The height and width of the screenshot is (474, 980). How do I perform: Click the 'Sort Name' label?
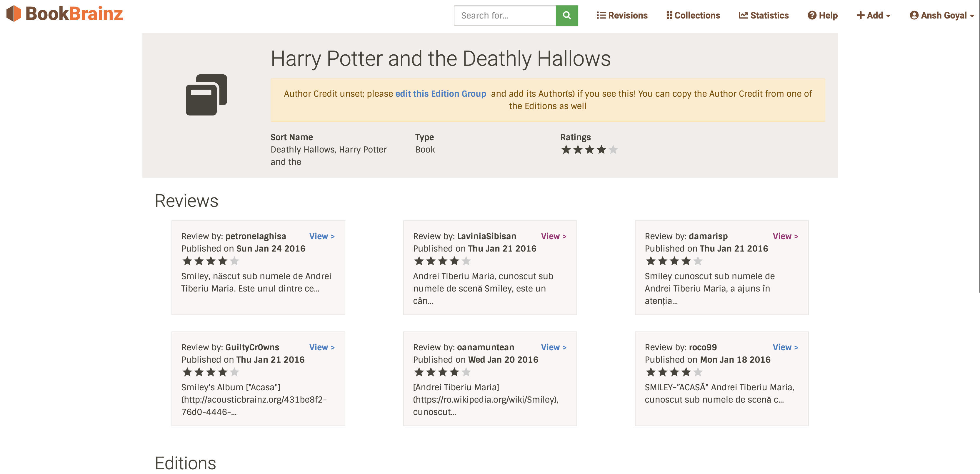pos(292,137)
